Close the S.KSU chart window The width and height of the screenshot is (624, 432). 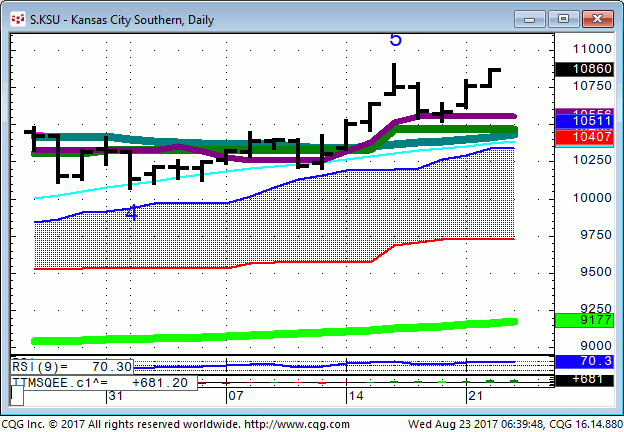coord(597,19)
